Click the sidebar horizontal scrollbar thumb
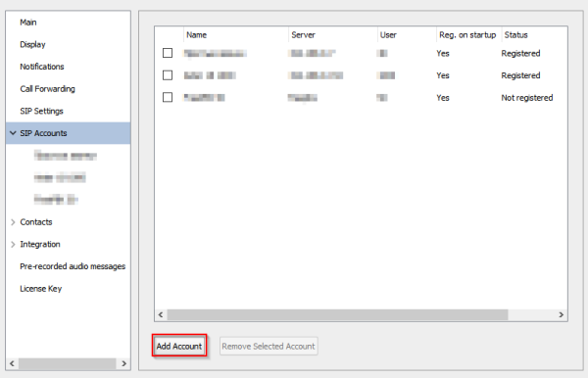 click(68, 363)
